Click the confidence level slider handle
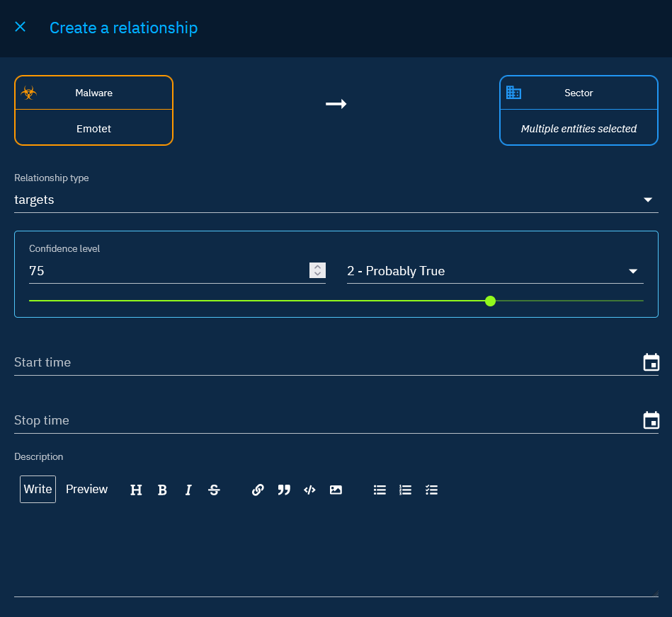 point(491,301)
